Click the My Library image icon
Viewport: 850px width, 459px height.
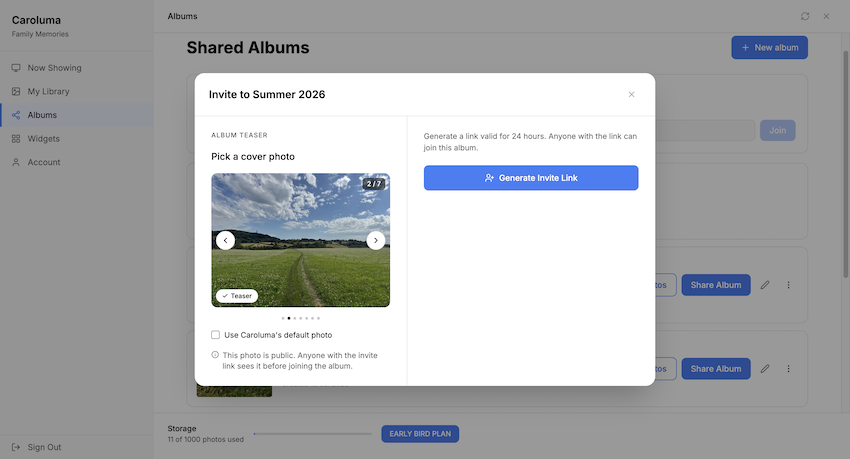click(16, 92)
